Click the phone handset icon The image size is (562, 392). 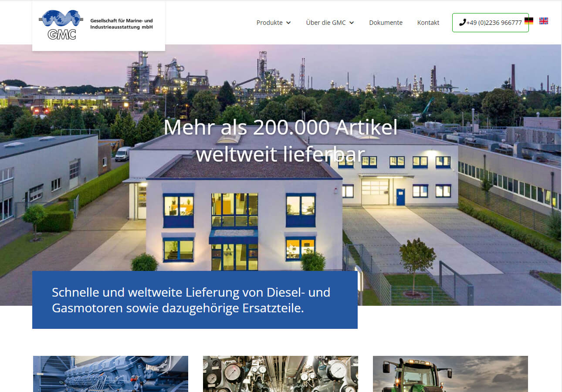click(462, 22)
